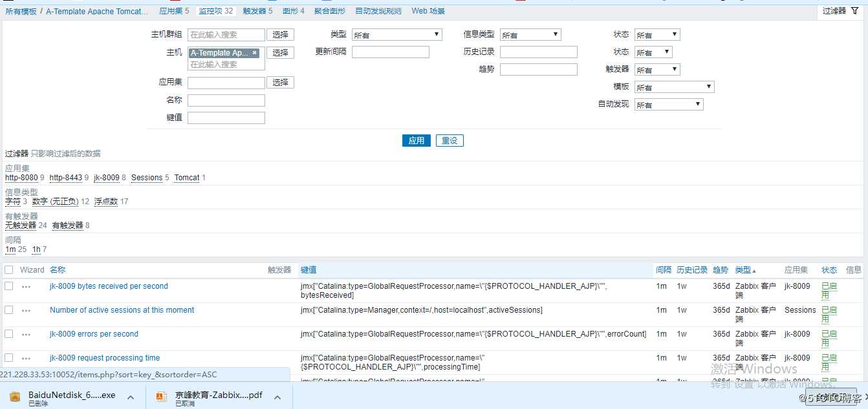Image resolution: width=868 pixels, height=409 pixels.
Task: Switch to the 监控项 32 tab
Action: [x=216, y=11]
